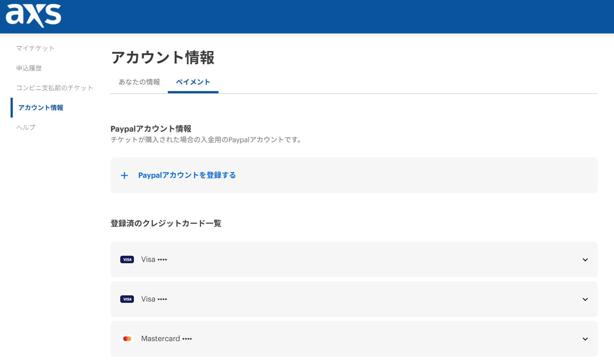Switch to the あなたの情報 tab

139,82
